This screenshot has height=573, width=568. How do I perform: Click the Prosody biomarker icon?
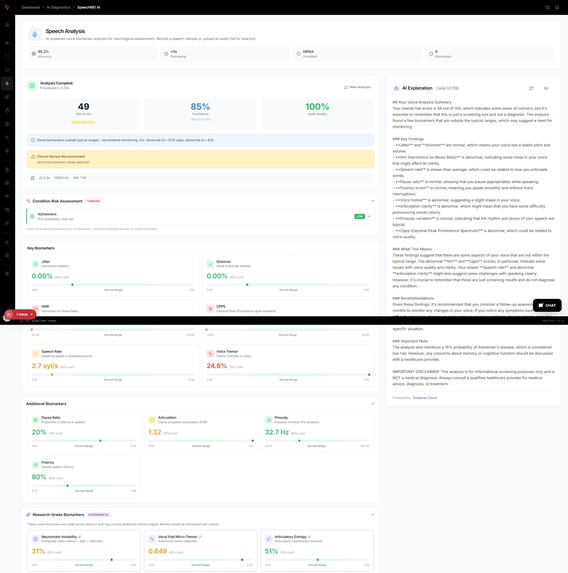(x=269, y=420)
